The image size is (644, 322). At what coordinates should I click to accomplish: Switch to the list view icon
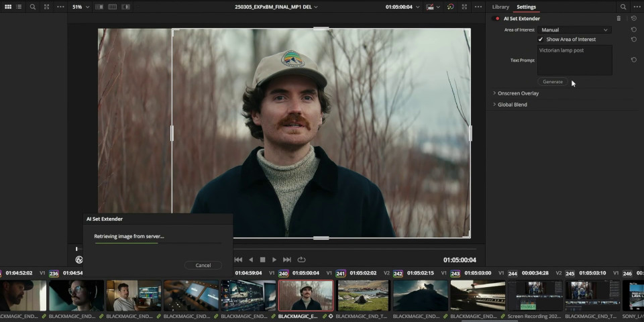19,7
